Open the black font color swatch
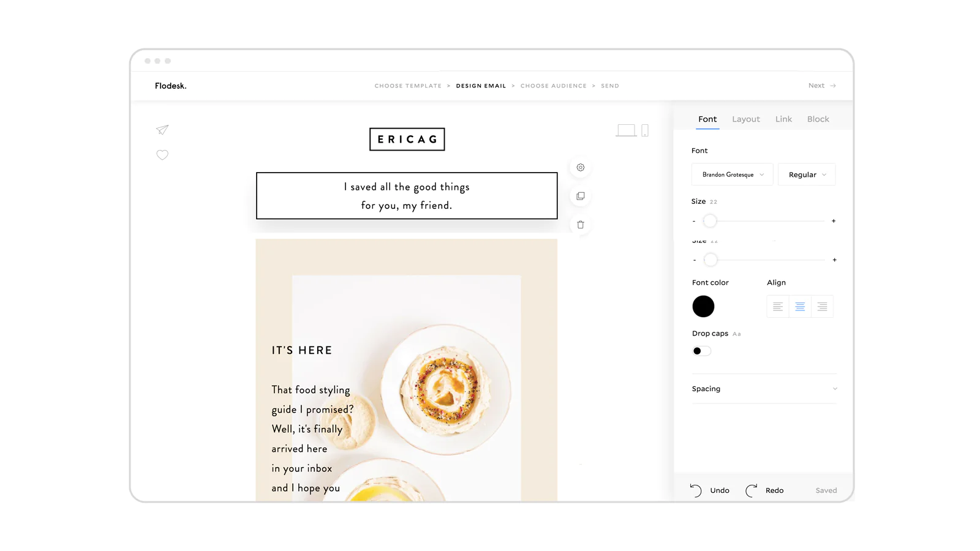Image resolution: width=980 pixels, height=551 pixels. point(703,306)
